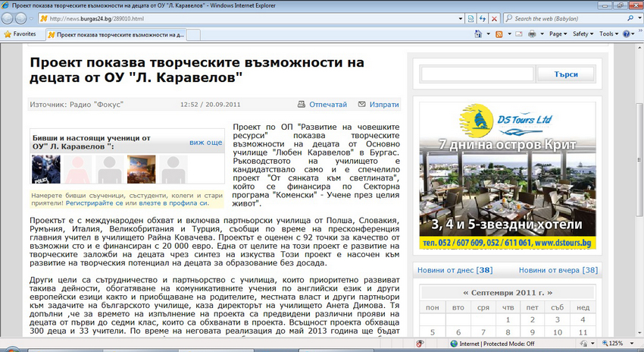The image size is (644, 352).
Task: Click the blue Help question mark icon
Action: tap(627, 34)
